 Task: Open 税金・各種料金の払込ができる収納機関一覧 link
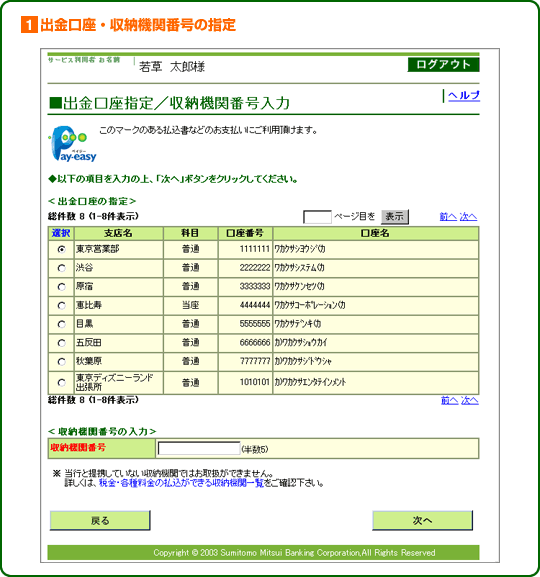[181, 483]
